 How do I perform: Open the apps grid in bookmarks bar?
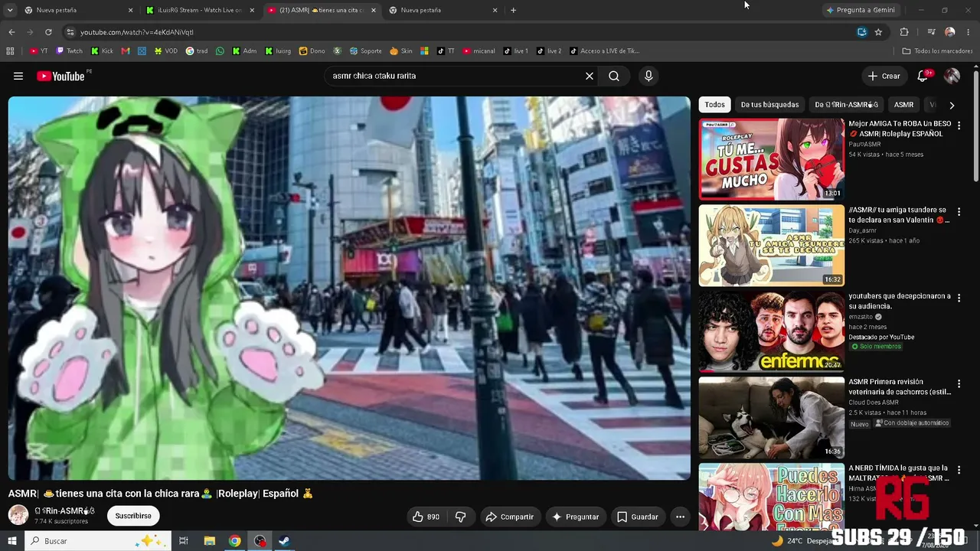pyautogui.click(x=10, y=51)
